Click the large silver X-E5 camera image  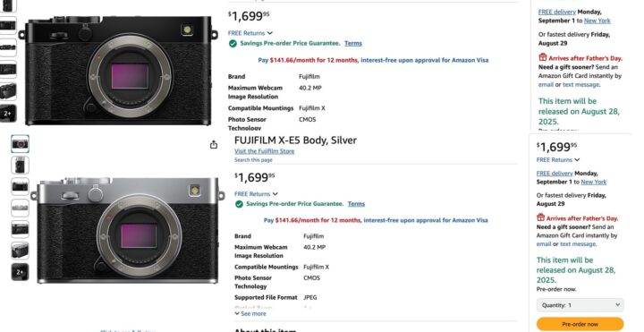click(x=128, y=230)
